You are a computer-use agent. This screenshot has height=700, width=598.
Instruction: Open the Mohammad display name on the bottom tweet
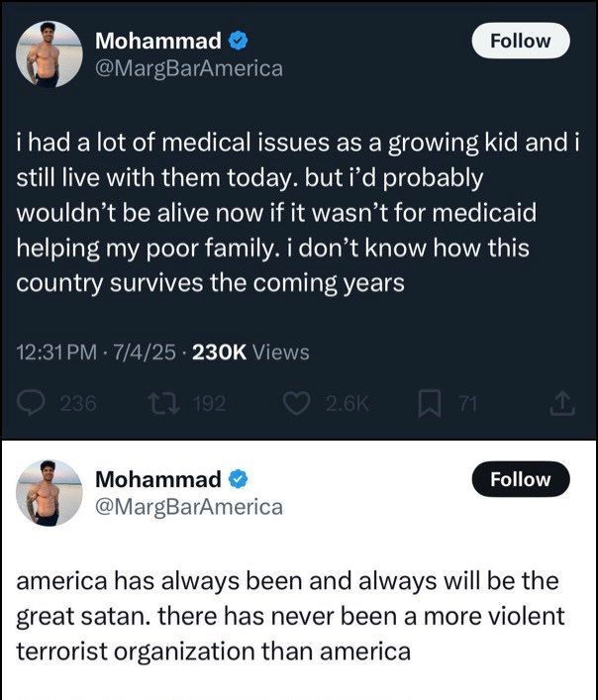[157, 479]
